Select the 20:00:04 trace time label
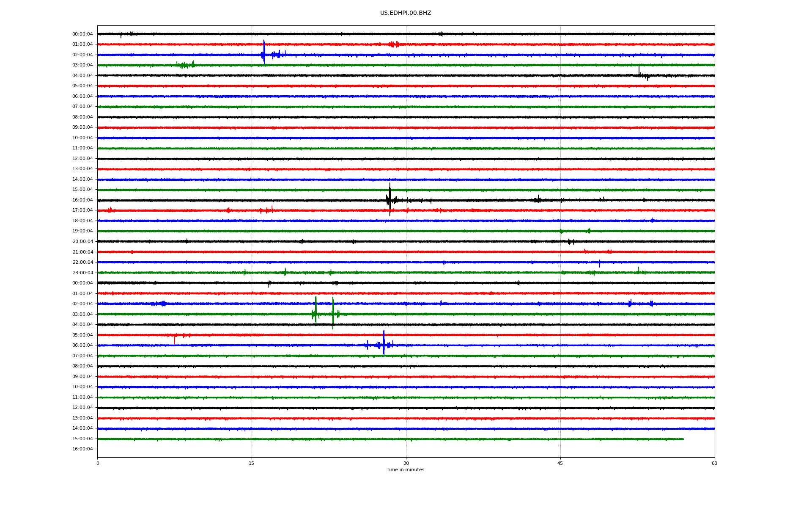 82,242
